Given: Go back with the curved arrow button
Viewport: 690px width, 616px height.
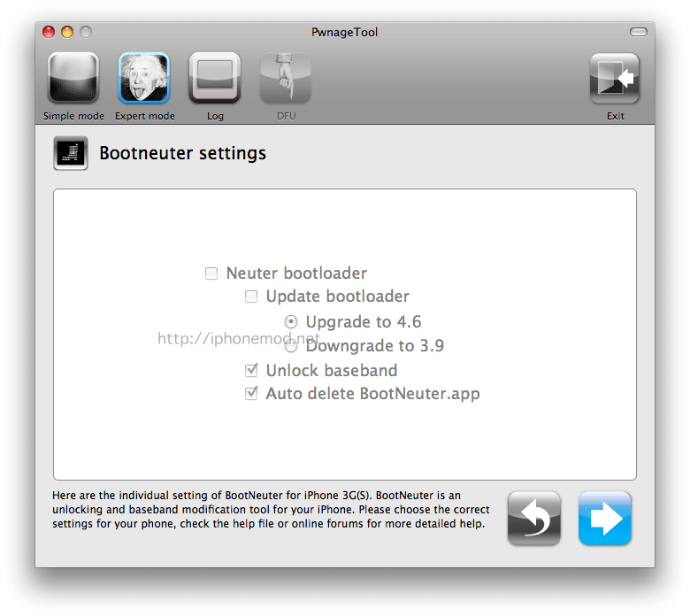Looking at the screenshot, I should pyautogui.click(x=533, y=519).
